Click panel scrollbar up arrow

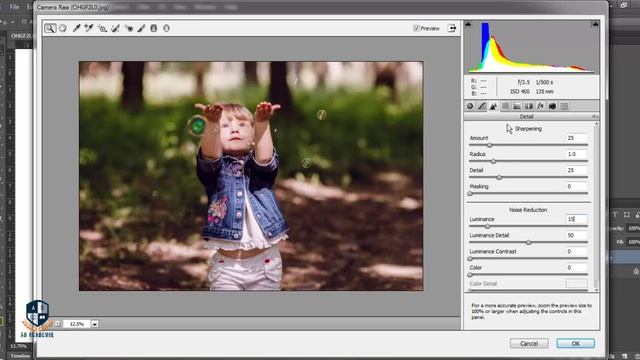(596, 124)
